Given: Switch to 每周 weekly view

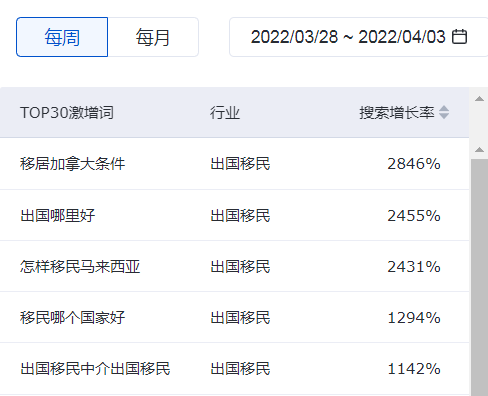Looking at the screenshot, I should tap(62, 37).
